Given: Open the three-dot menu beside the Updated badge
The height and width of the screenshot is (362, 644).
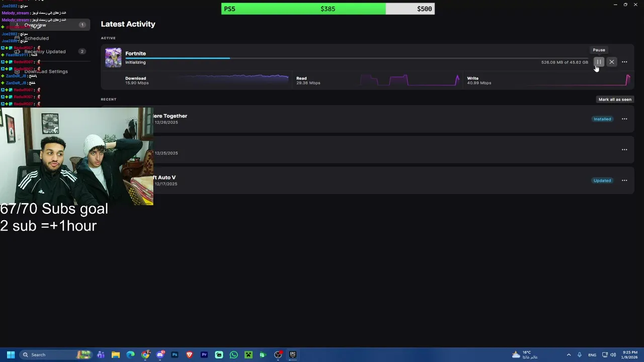Looking at the screenshot, I should [x=624, y=180].
